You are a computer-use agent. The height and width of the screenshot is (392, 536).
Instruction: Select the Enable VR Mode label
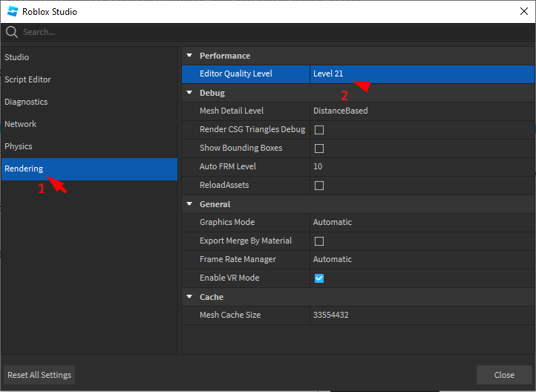click(229, 278)
